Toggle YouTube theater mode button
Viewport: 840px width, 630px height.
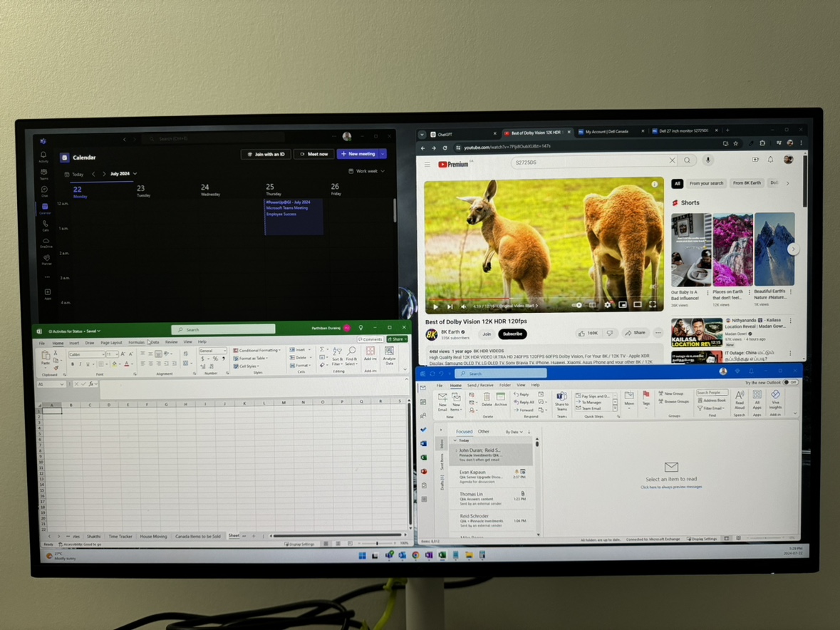point(638,305)
